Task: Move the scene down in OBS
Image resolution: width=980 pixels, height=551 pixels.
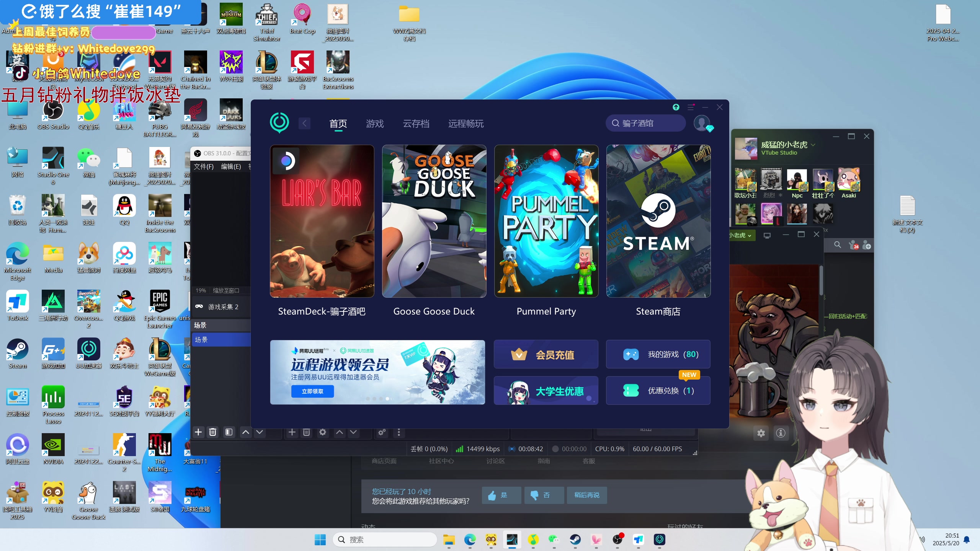Action: coord(260,432)
